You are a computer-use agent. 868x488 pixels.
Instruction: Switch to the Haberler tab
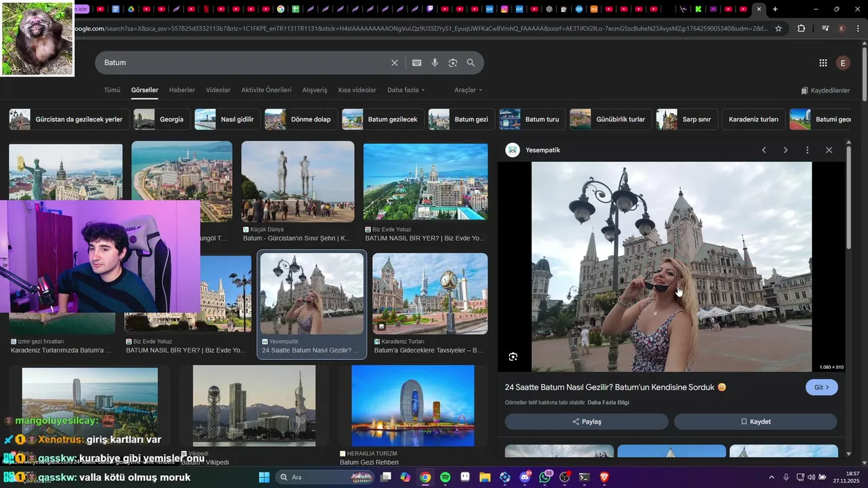(x=182, y=90)
